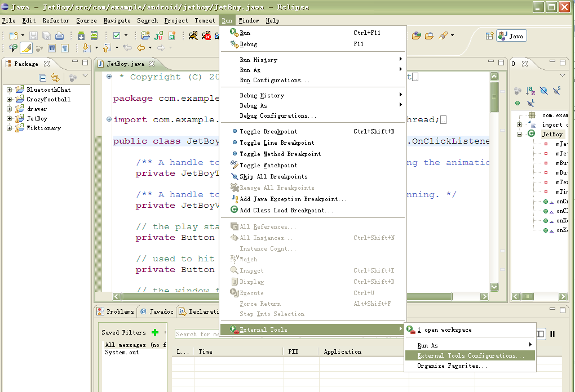Click the Save All toolbar icon
The height and width of the screenshot is (392, 575).
pyautogui.click(x=47, y=35)
